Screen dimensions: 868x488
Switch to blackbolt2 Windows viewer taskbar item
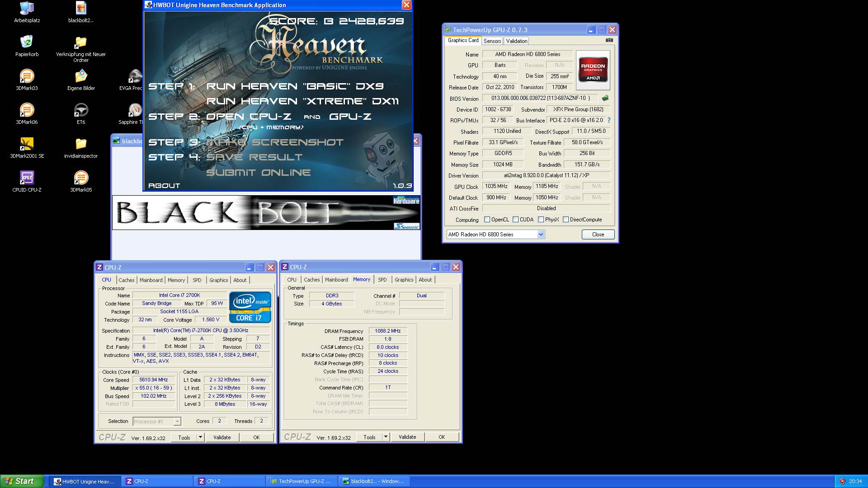(x=374, y=481)
